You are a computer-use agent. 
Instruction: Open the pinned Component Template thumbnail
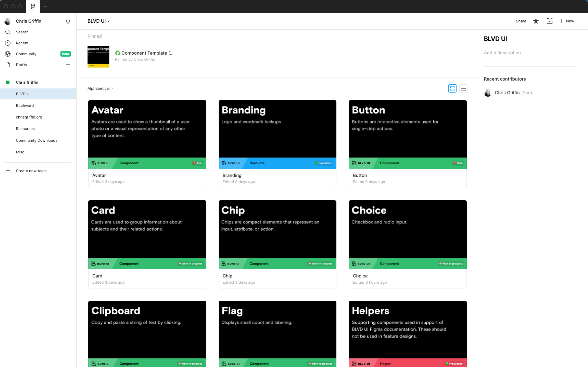point(98,56)
